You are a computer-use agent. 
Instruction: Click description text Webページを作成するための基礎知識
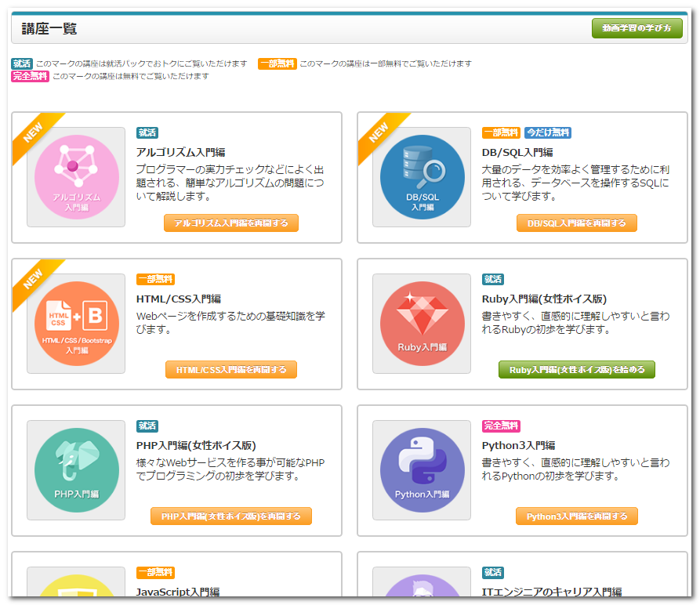click(230, 323)
